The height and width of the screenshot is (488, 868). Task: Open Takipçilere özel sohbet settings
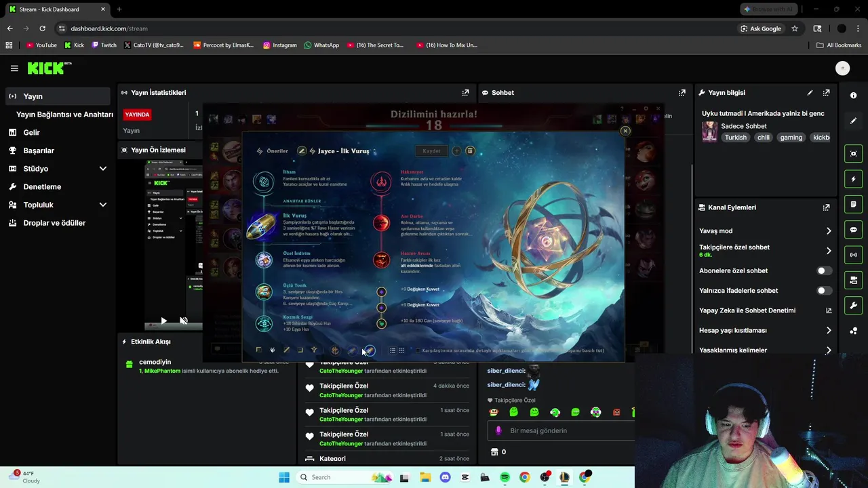point(766,251)
